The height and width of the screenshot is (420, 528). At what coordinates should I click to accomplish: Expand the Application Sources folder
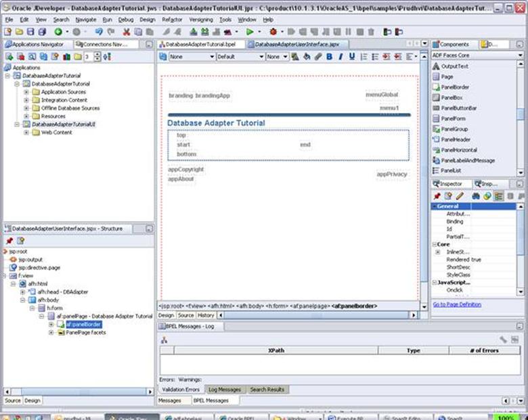pos(26,92)
